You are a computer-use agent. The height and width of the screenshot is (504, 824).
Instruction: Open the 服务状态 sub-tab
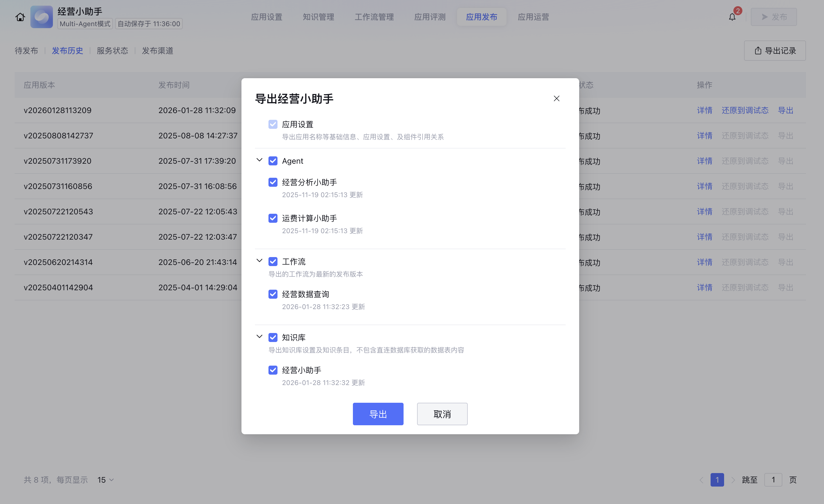click(x=112, y=50)
